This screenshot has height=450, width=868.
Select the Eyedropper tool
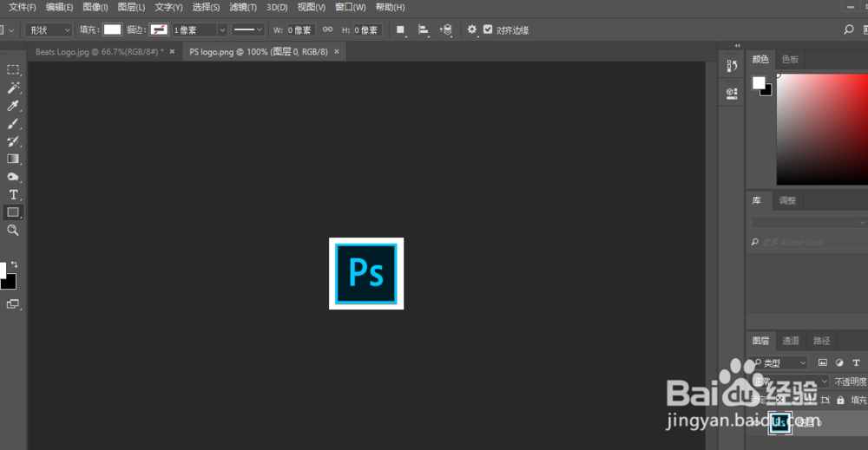tap(13, 106)
